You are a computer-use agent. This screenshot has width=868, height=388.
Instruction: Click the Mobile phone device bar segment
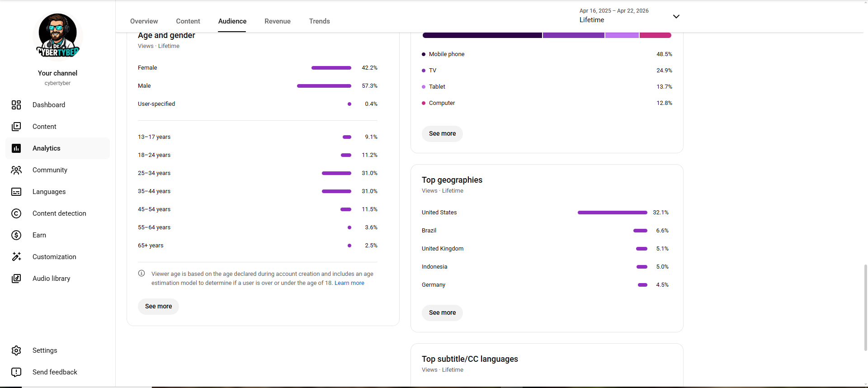pyautogui.click(x=482, y=35)
